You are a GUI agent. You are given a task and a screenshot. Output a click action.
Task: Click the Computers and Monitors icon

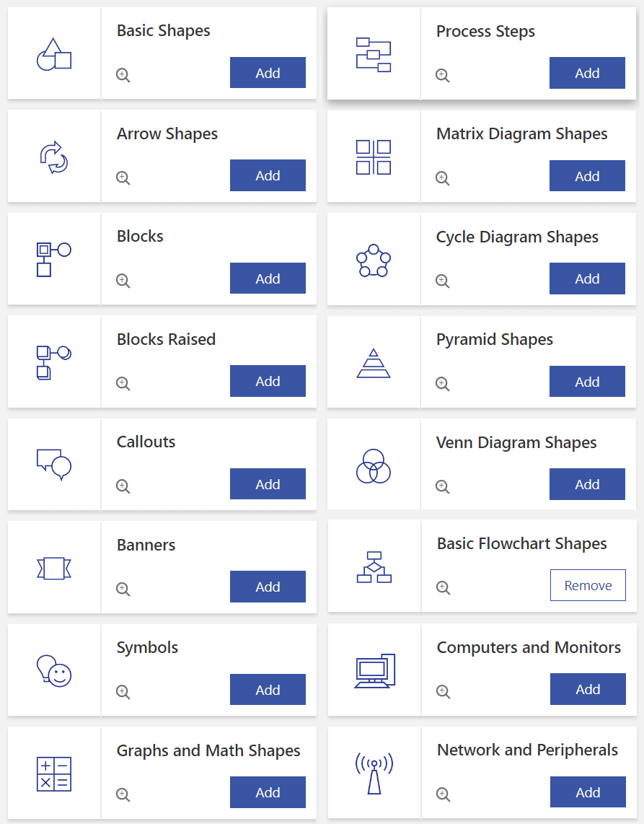tap(374, 671)
